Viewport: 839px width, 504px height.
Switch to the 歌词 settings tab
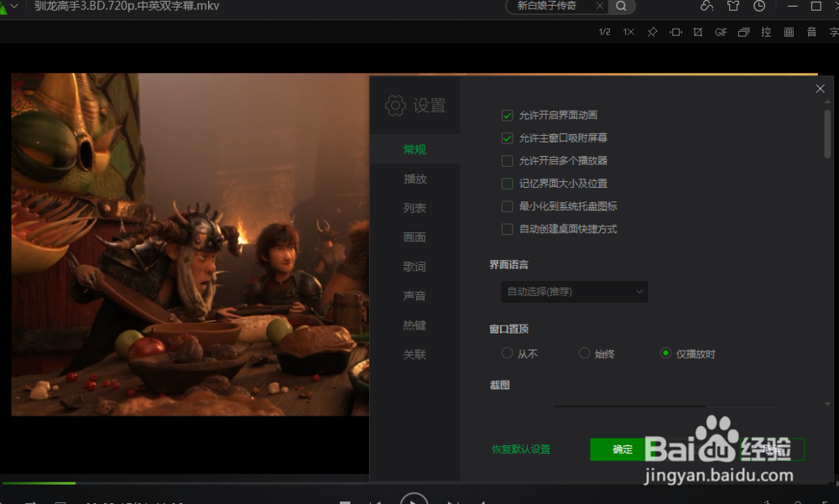[414, 267]
